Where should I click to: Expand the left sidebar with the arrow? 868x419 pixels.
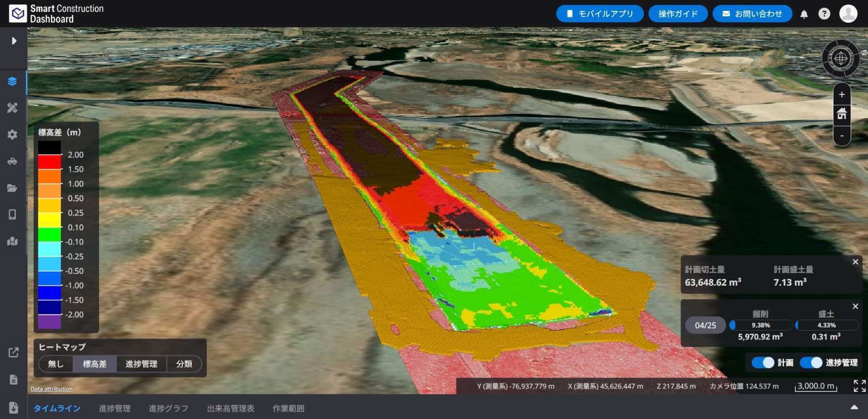tap(14, 41)
